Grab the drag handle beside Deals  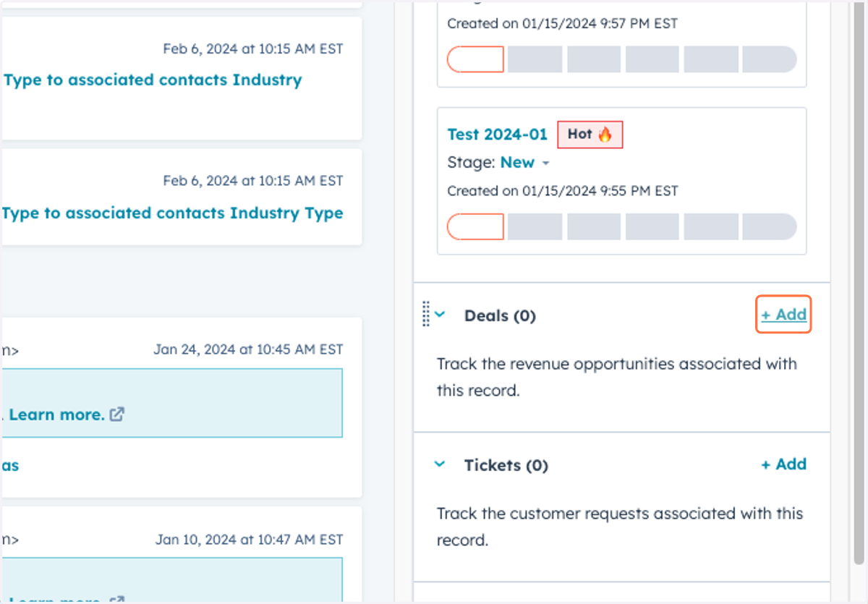click(426, 313)
